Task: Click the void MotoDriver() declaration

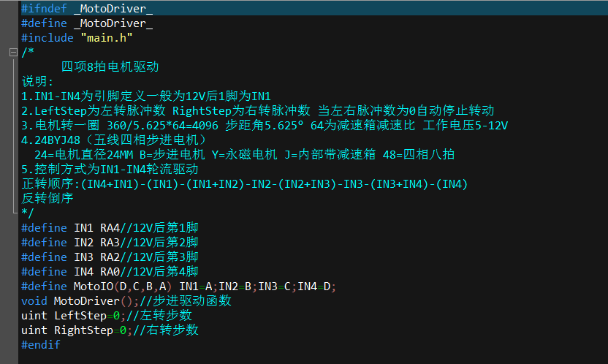Action: [95, 300]
